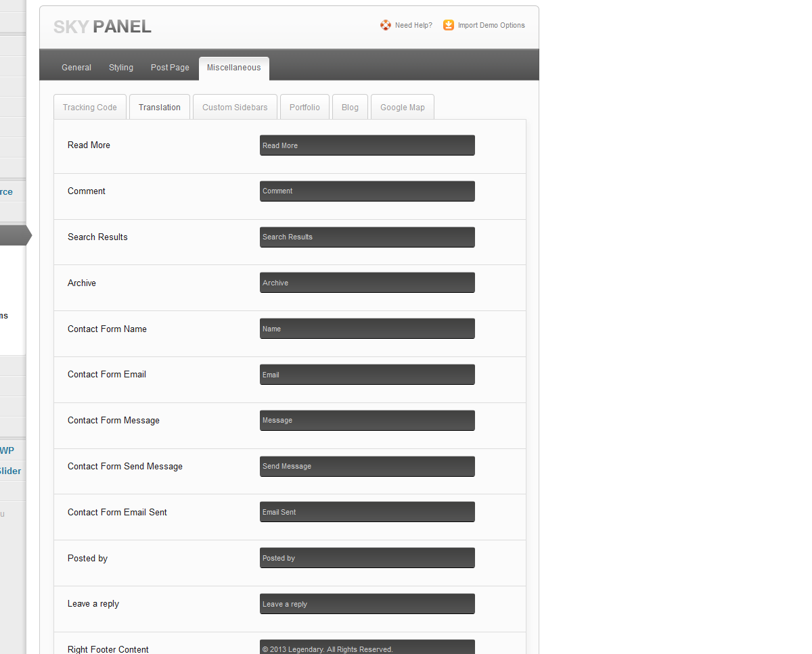The width and height of the screenshot is (812, 654).
Task: Open the Portfolio sub-tab
Action: pos(304,108)
